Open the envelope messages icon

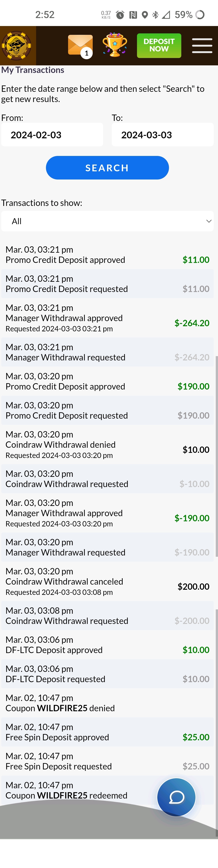[80, 45]
